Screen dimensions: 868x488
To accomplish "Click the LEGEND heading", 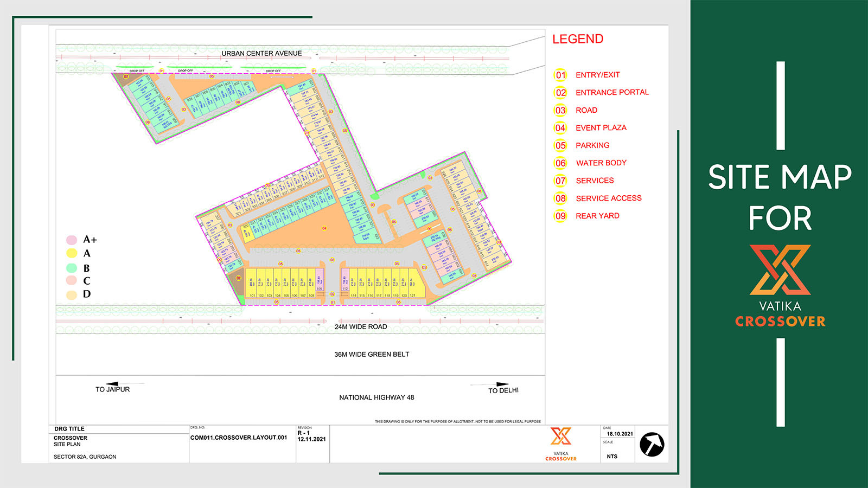I will [x=577, y=38].
